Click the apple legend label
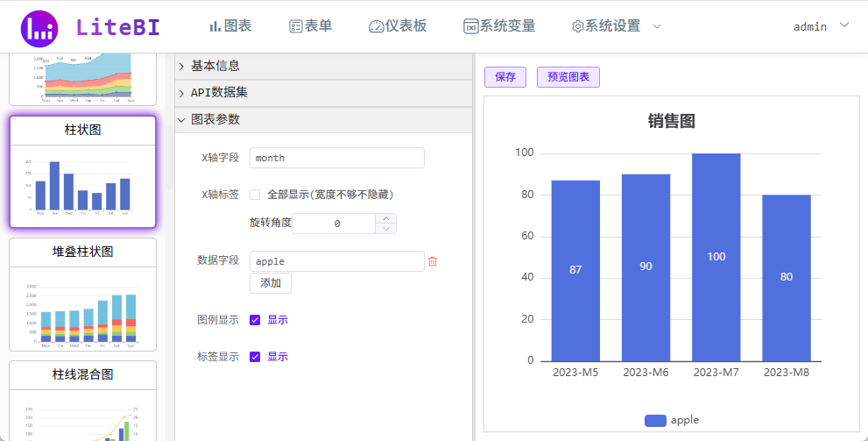Image resolution: width=868 pixels, height=441 pixels. (685, 421)
